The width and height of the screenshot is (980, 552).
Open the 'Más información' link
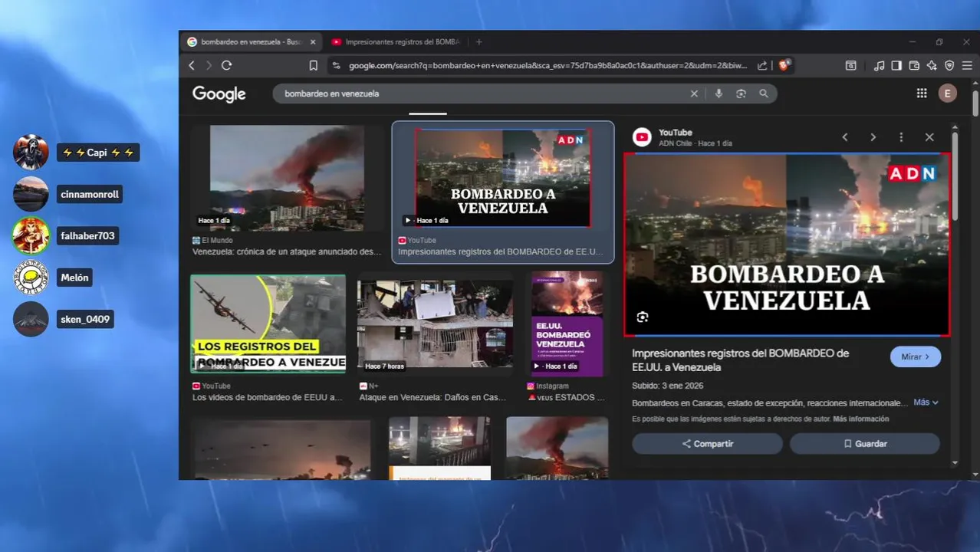[x=860, y=419]
